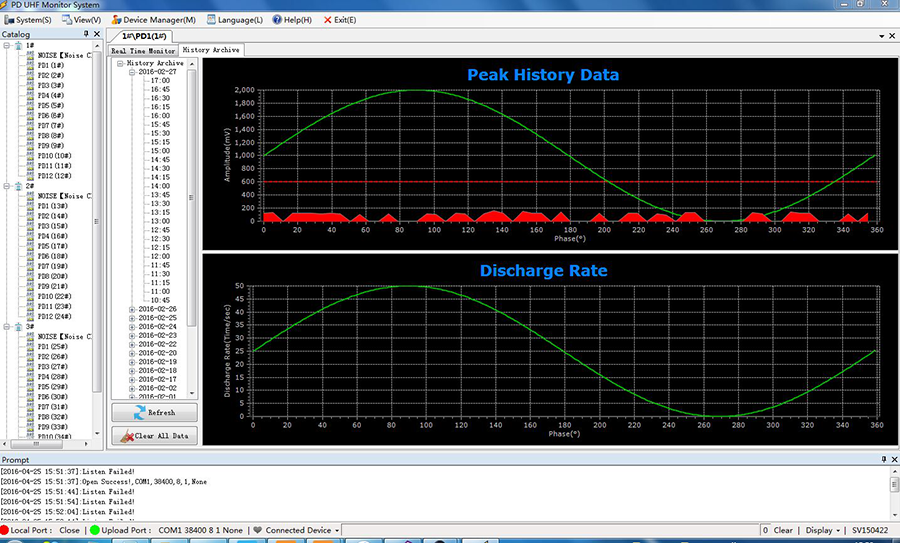
Task: Click the PD5 (5#) sensor icon
Action: pos(29,104)
